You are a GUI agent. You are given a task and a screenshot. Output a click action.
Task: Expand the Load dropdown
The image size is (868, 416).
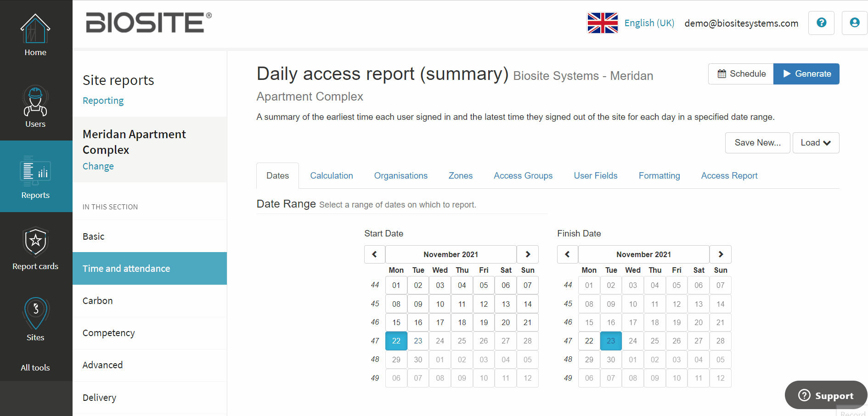click(816, 143)
